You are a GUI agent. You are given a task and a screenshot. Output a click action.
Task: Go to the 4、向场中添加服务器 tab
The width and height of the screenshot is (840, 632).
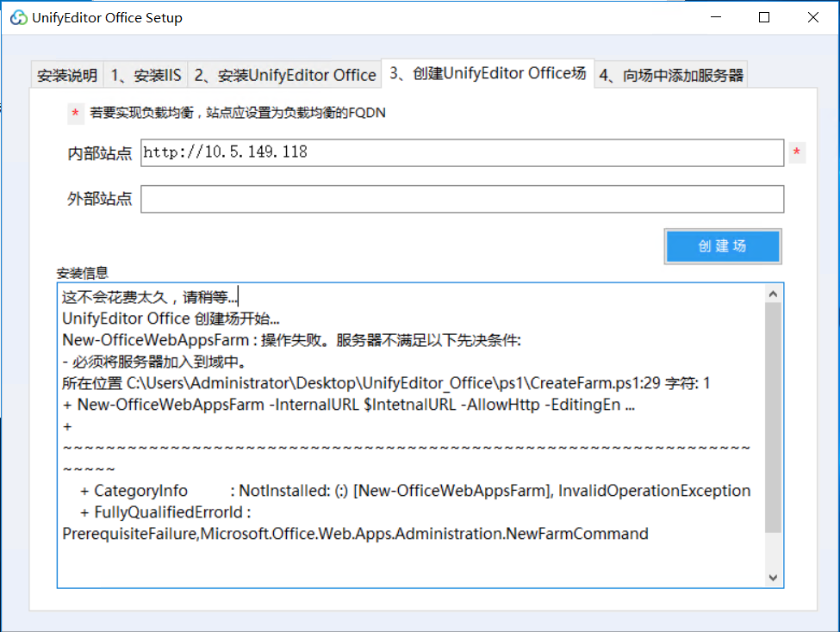click(671, 75)
